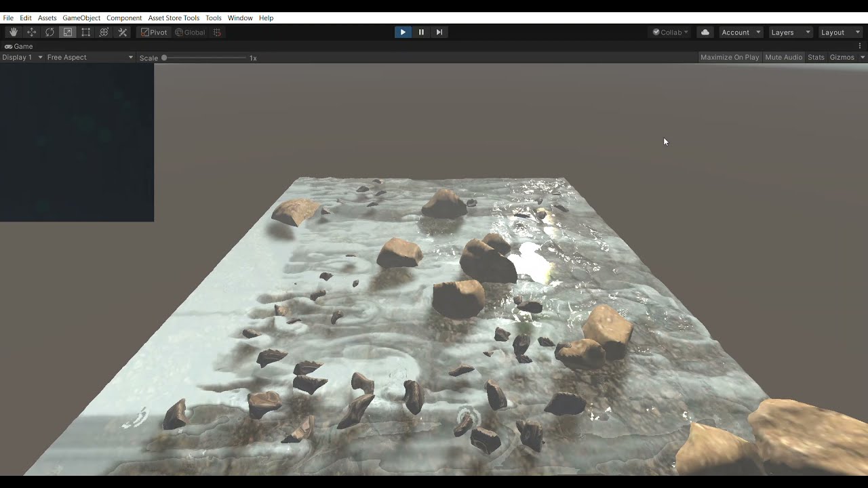
Task: Open the File menu
Action: point(8,18)
